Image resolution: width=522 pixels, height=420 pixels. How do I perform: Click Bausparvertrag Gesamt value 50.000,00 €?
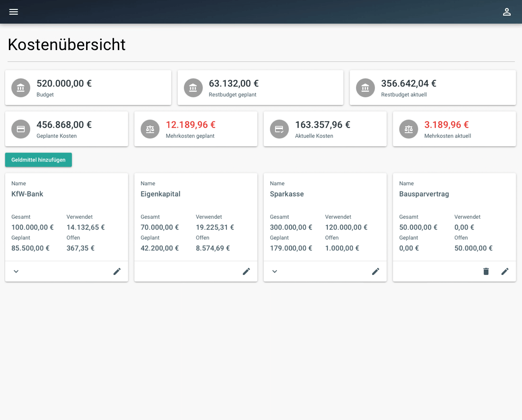(x=418, y=227)
